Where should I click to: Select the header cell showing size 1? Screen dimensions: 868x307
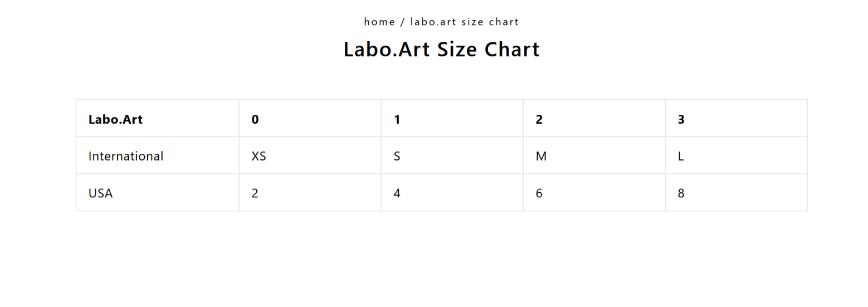[x=397, y=119]
